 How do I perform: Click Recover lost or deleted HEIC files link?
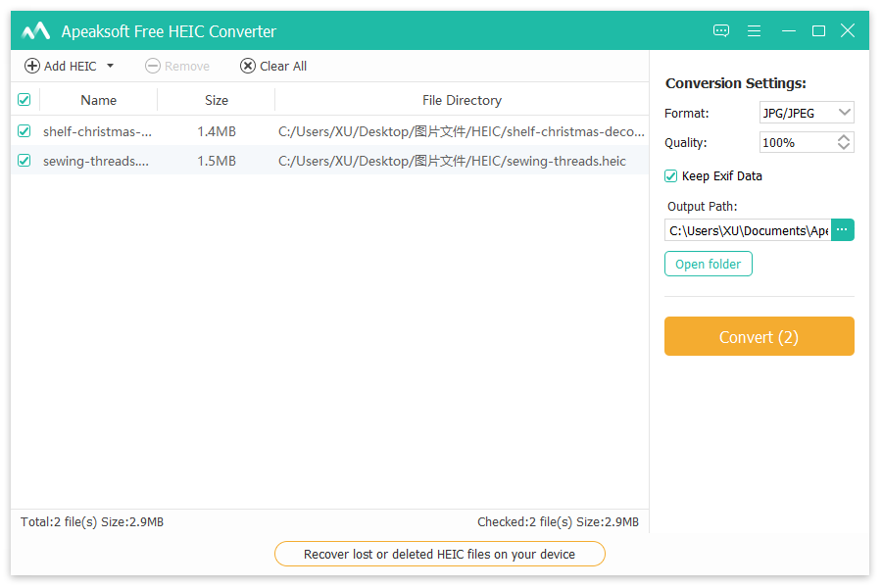439,554
